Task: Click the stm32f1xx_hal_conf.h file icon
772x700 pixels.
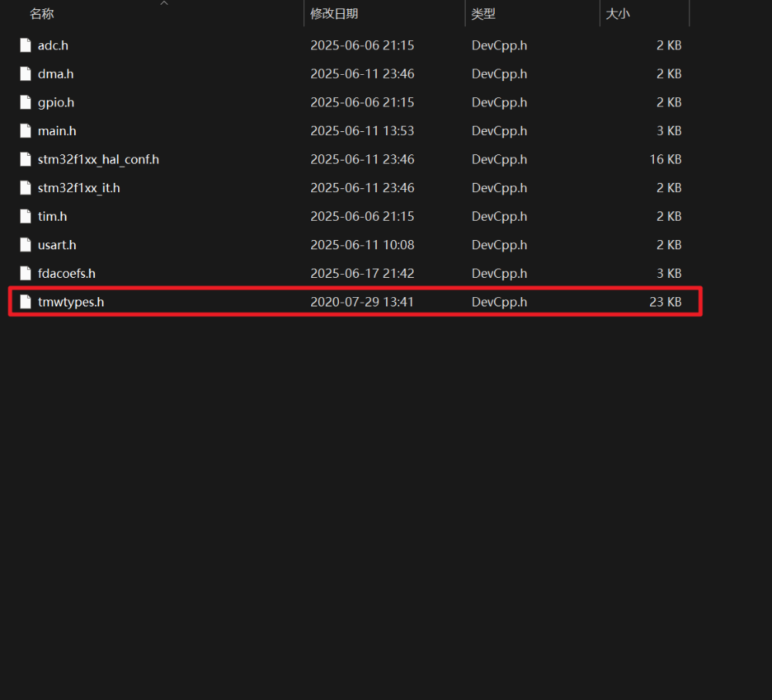Action: coord(25,160)
